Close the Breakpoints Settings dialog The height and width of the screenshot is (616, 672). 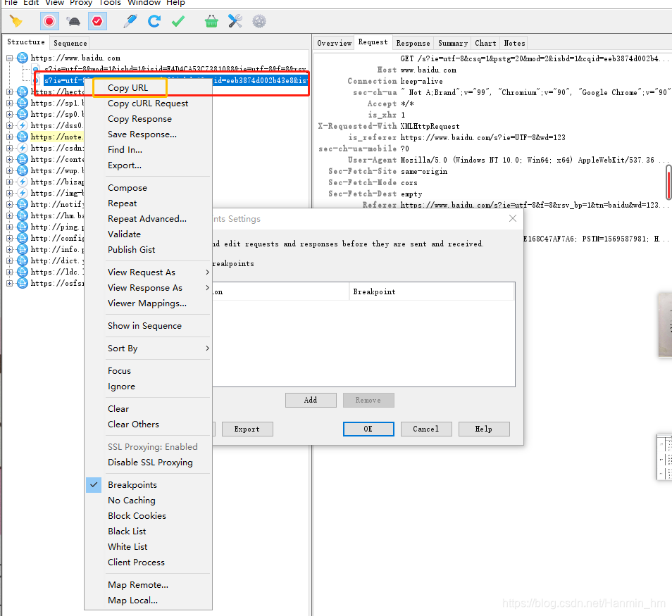(x=513, y=218)
